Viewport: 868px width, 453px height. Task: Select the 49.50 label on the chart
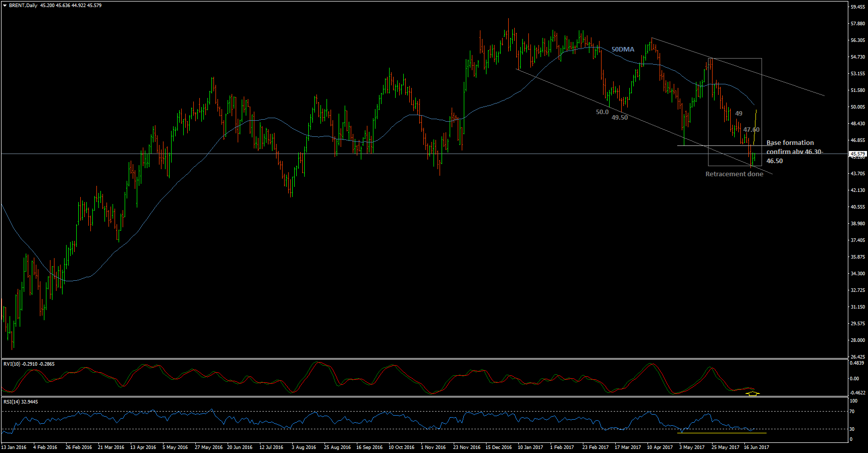tap(619, 118)
